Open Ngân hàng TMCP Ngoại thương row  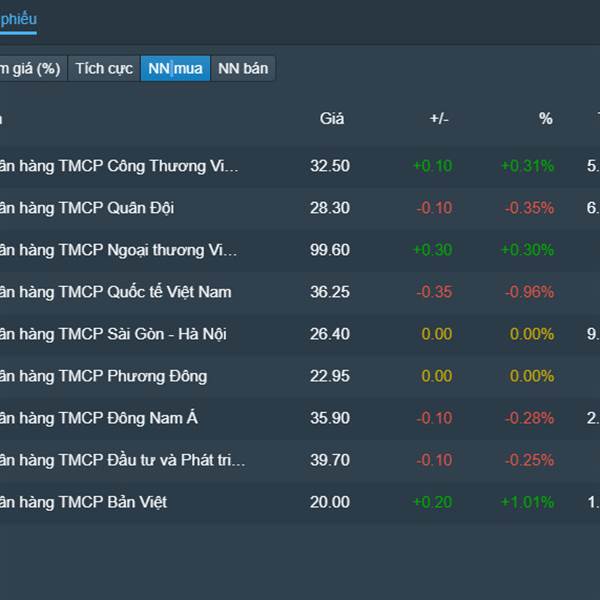click(300, 250)
